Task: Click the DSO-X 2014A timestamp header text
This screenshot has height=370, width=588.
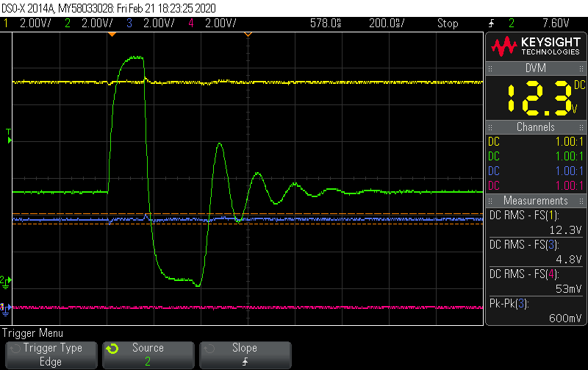Action: [109, 8]
